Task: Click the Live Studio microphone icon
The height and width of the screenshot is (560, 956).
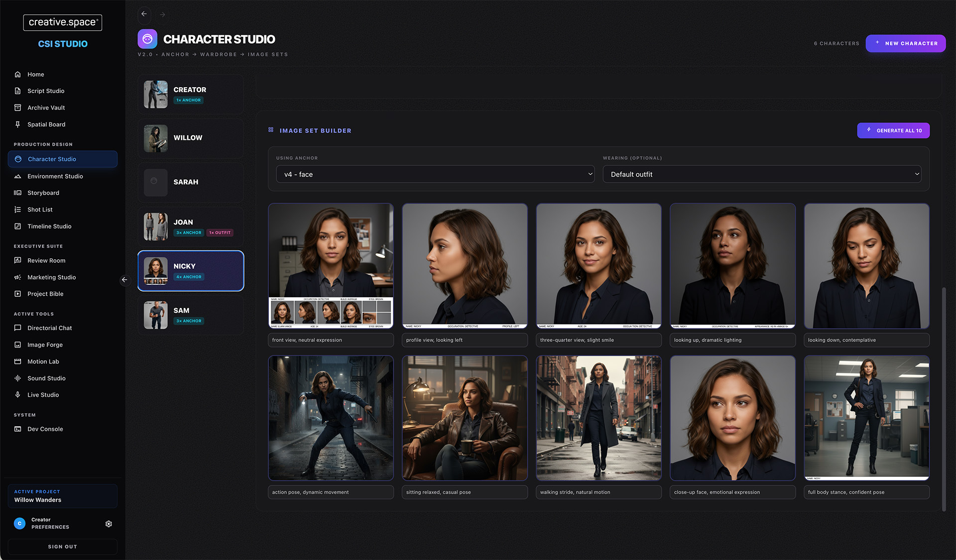Action: coord(18,395)
